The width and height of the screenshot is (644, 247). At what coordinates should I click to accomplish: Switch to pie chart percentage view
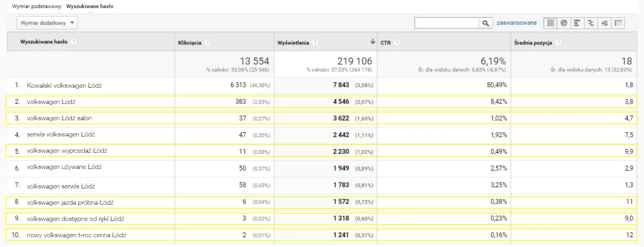tap(564, 23)
